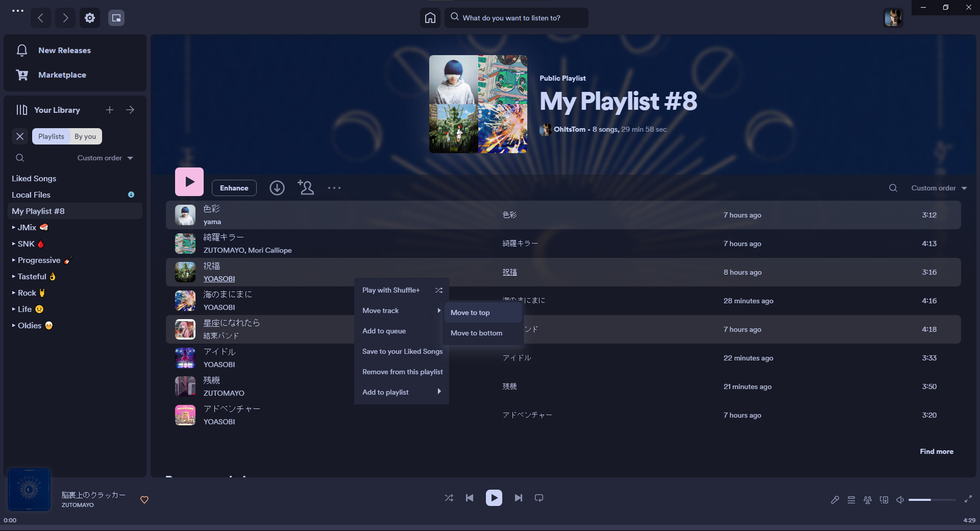Open playlist Custom order sort dropdown
The image size is (980, 531).
939,188
